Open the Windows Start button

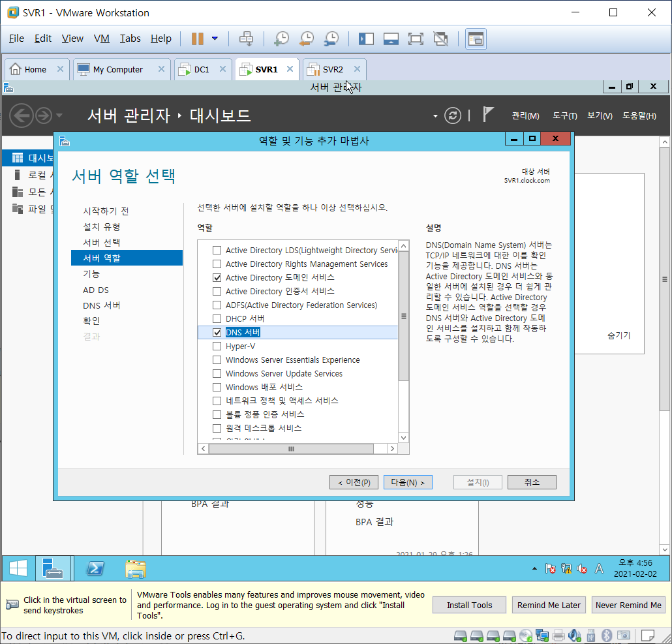[x=18, y=568]
